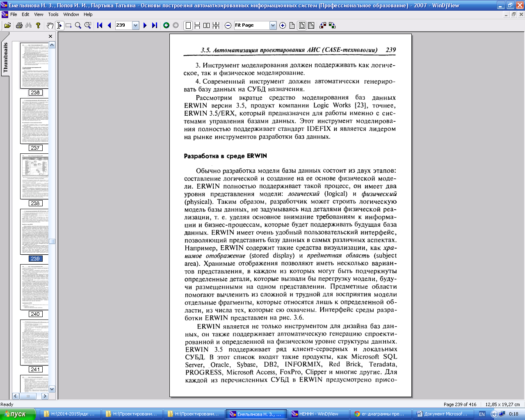525x420 pixels.
Task: Click the yellow question mark help icon
Action: [x=38, y=25]
